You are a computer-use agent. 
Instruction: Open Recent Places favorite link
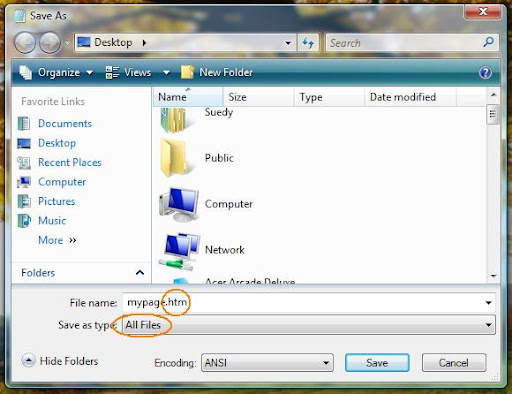[70, 162]
